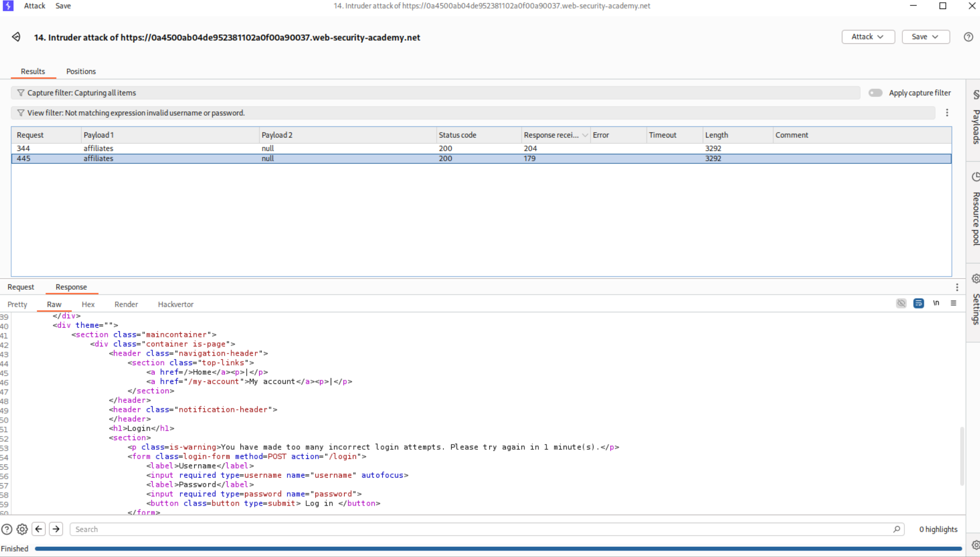The height and width of the screenshot is (557, 980).
Task: Click the back arrow beside the attack title
Action: [x=16, y=37]
